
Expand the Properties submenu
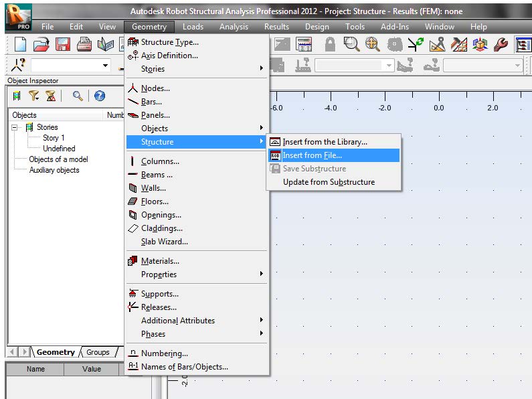[x=197, y=274]
